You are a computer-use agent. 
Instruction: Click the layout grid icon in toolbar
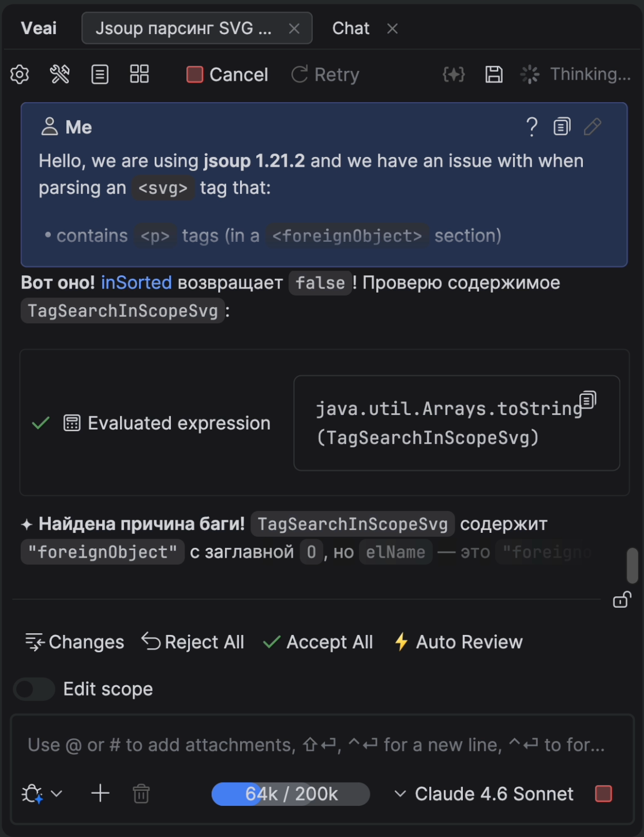(x=138, y=74)
